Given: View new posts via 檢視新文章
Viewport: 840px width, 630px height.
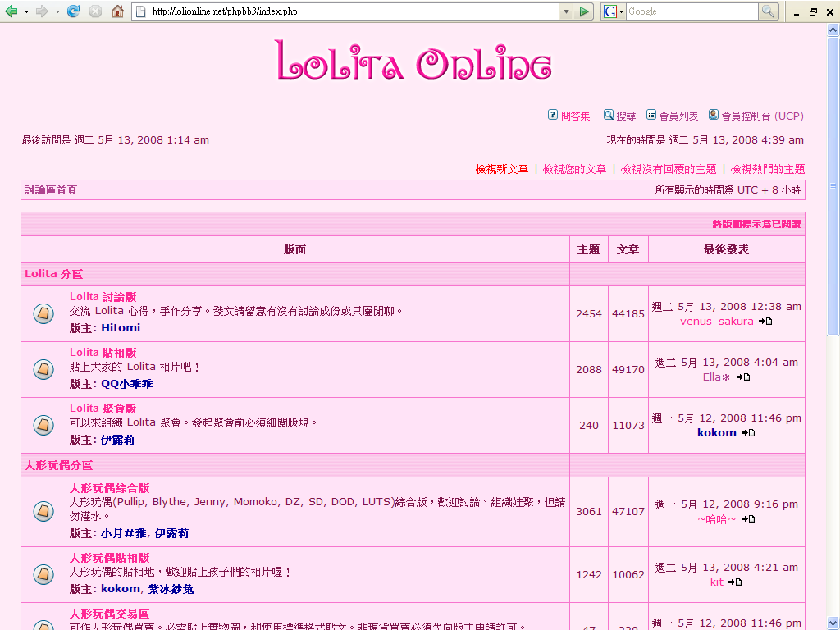Looking at the screenshot, I should coord(502,169).
